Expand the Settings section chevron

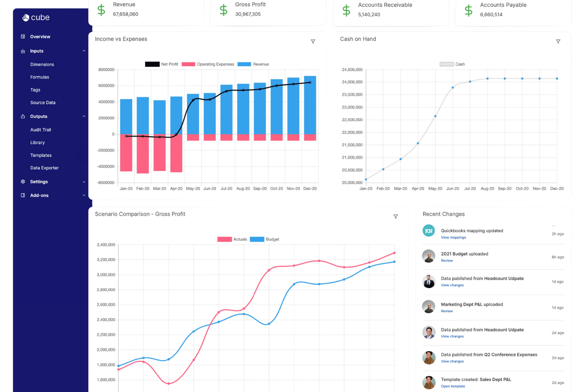coord(84,182)
